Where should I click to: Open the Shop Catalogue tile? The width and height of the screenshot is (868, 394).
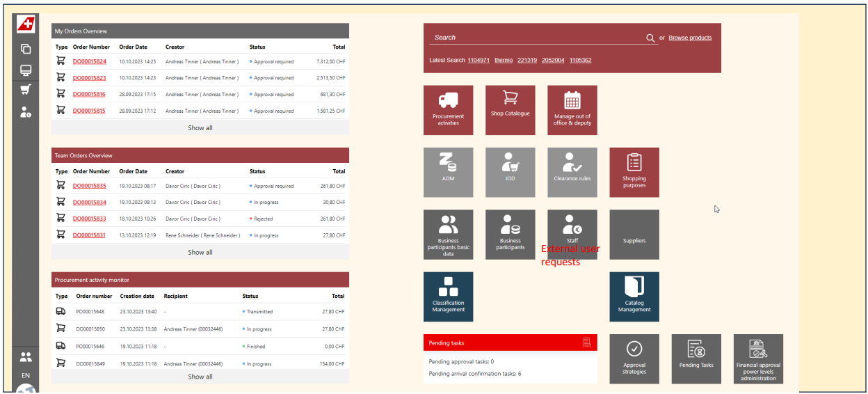coord(510,110)
